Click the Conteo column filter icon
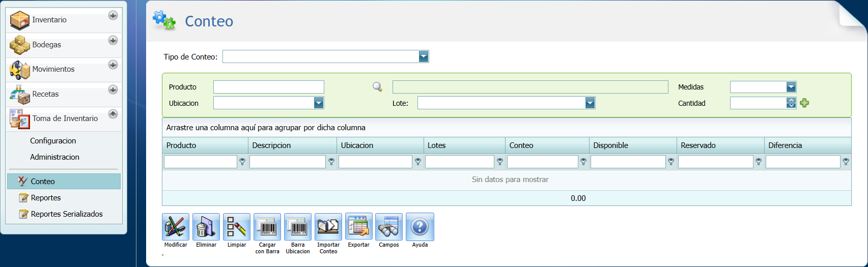Image resolution: width=868 pixels, height=267 pixels. 583,162
